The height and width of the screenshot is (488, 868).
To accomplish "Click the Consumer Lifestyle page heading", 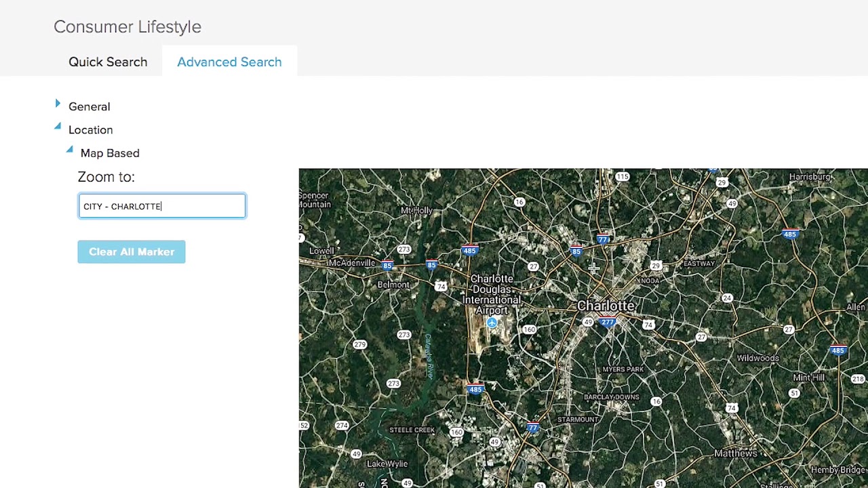I will click(x=127, y=26).
